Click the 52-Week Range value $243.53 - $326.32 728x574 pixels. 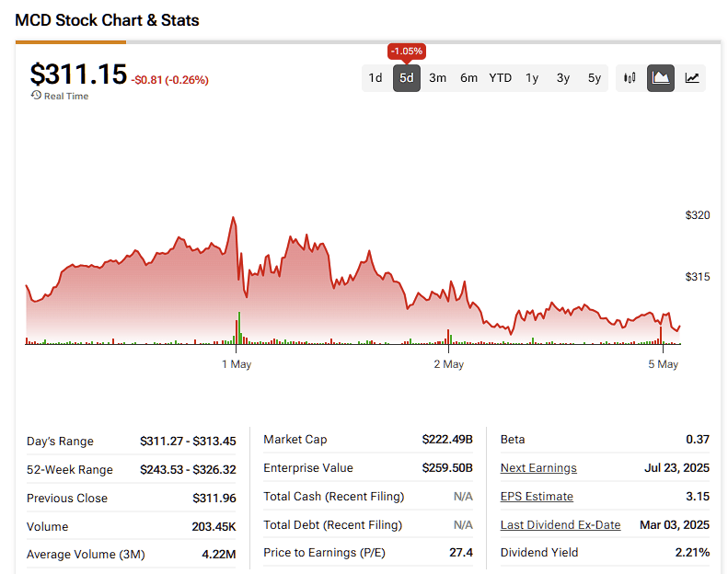(x=188, y=469)
